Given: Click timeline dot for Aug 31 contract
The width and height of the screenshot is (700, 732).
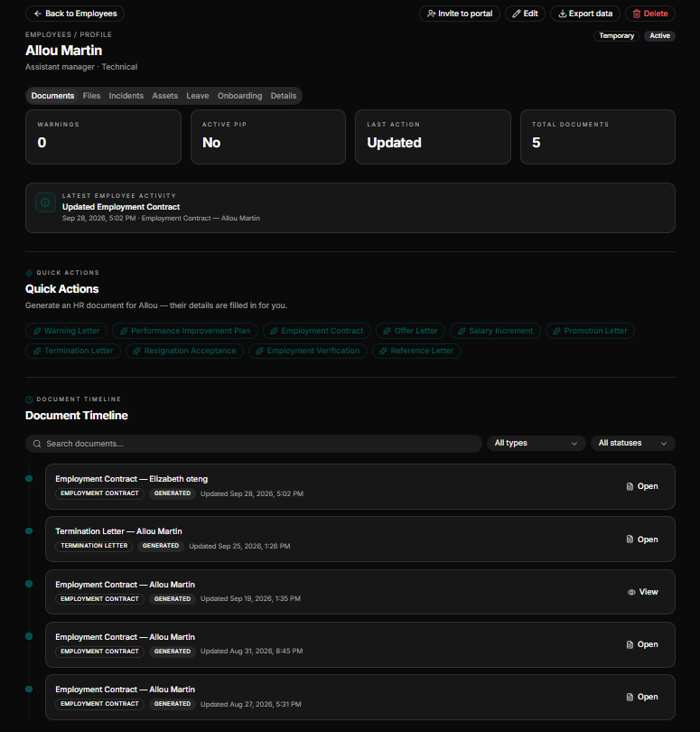Looking at the screenshot, I should [29, 636].
